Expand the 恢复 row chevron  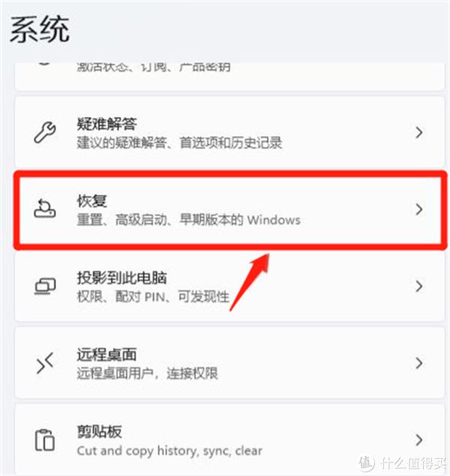[x=419, y=209]
